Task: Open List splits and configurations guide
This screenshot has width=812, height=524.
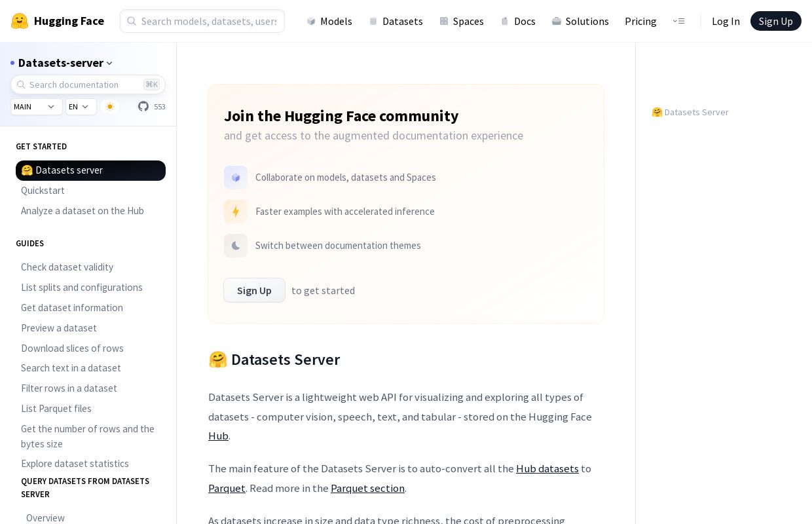Action: [82, 288]
